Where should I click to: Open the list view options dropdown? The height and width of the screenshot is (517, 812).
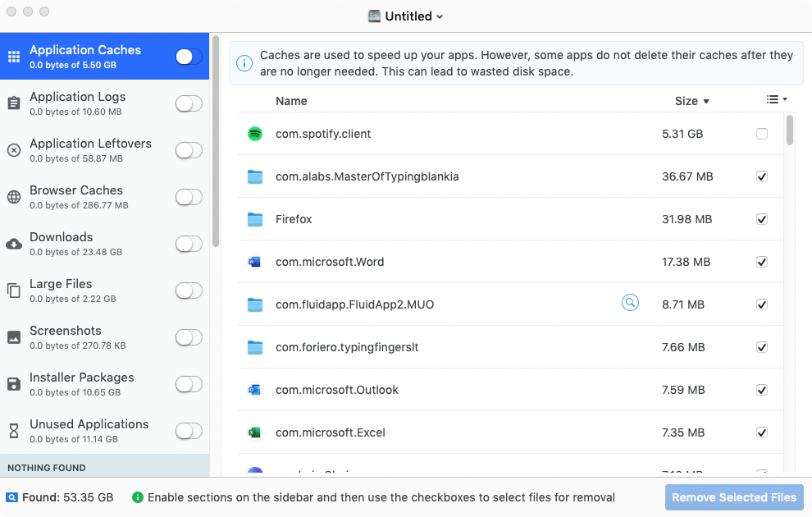776,98
